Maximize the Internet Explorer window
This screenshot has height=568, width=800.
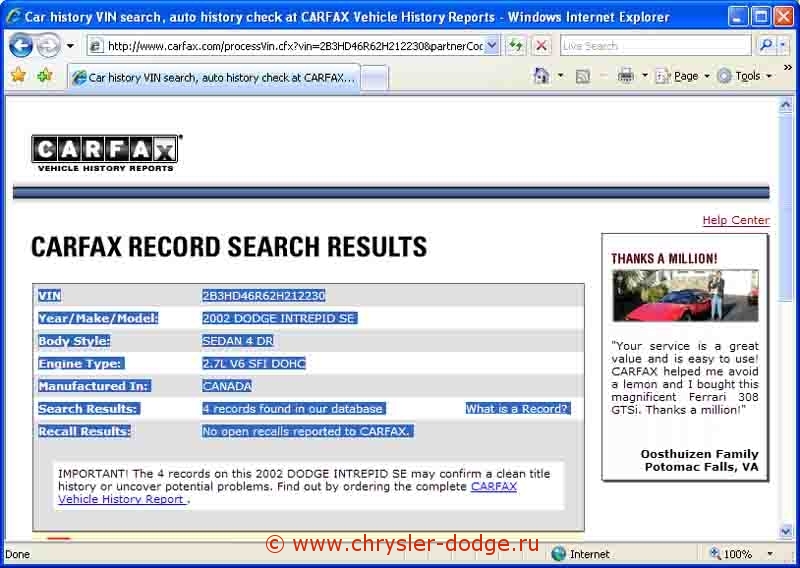click(x=761, y=16)
